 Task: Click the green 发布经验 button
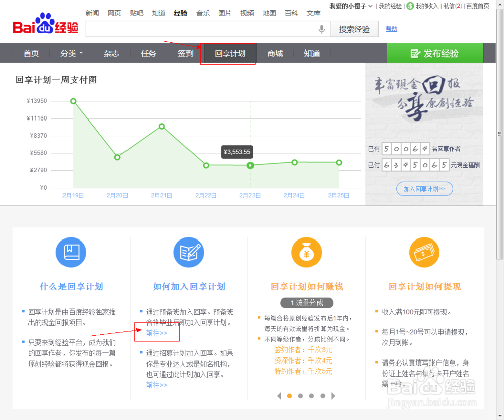[435, 53]
